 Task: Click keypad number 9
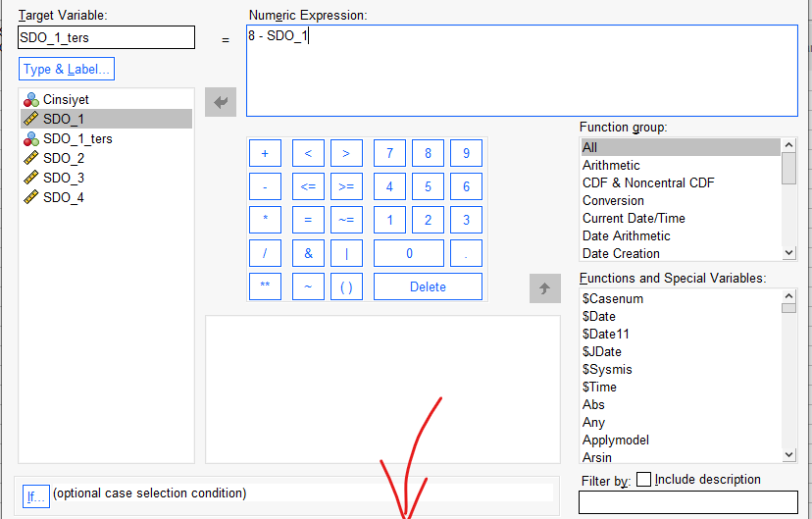(466, 153)
